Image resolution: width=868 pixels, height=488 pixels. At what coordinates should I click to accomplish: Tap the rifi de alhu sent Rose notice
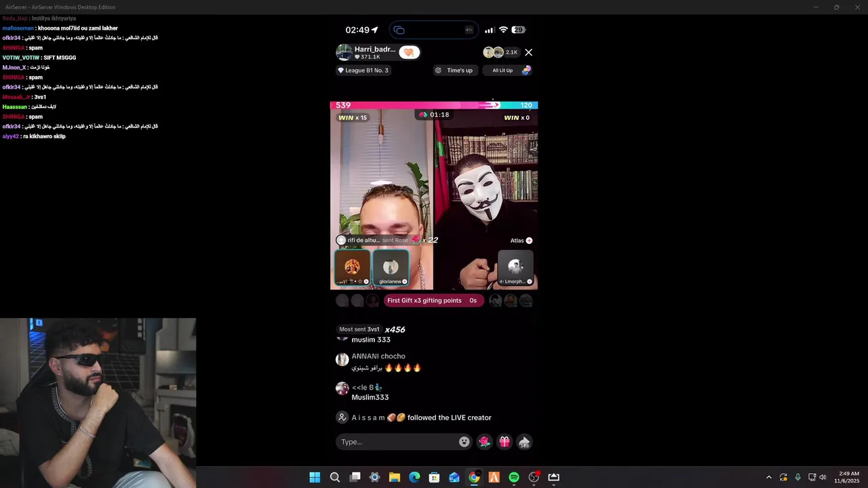(x=387, y=240)
